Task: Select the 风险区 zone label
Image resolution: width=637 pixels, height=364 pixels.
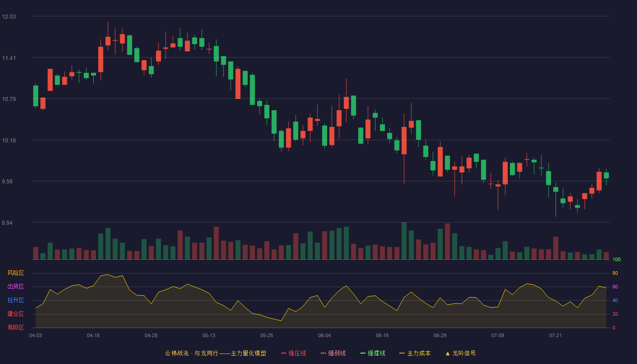Action: (x=15, y=273)
